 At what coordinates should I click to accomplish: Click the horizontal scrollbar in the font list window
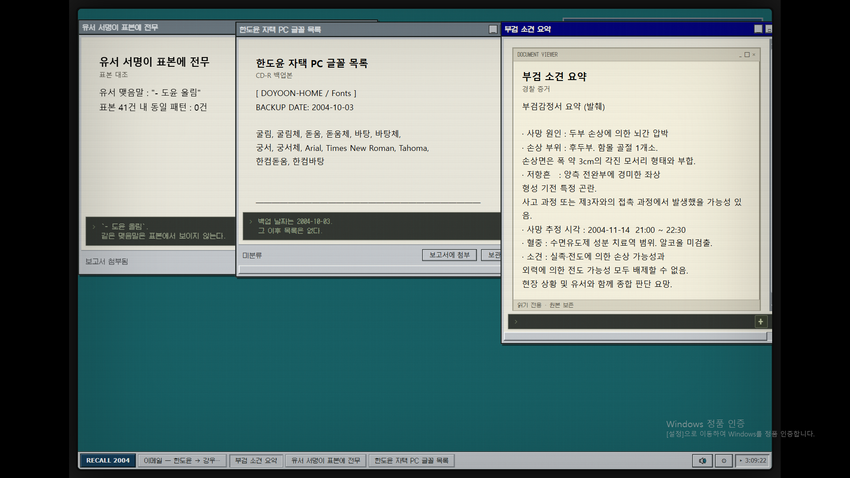(x=370, y=269)
